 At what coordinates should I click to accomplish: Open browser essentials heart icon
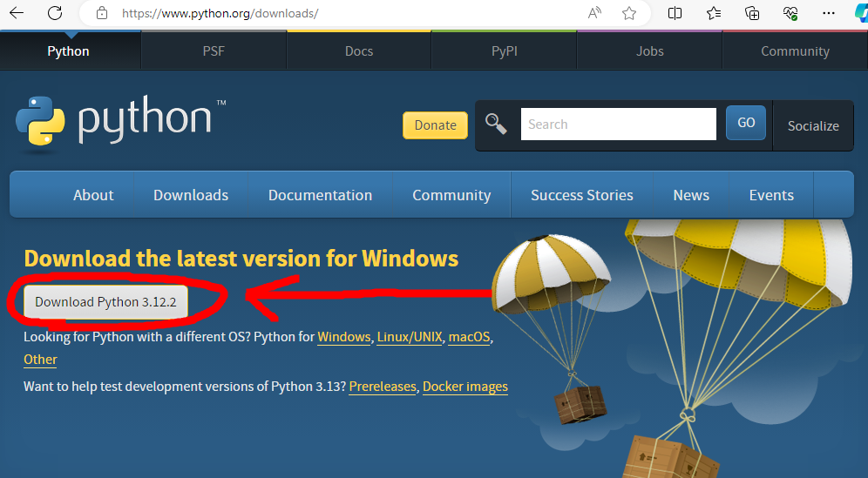pyautogui.click(x=790, y=13)
